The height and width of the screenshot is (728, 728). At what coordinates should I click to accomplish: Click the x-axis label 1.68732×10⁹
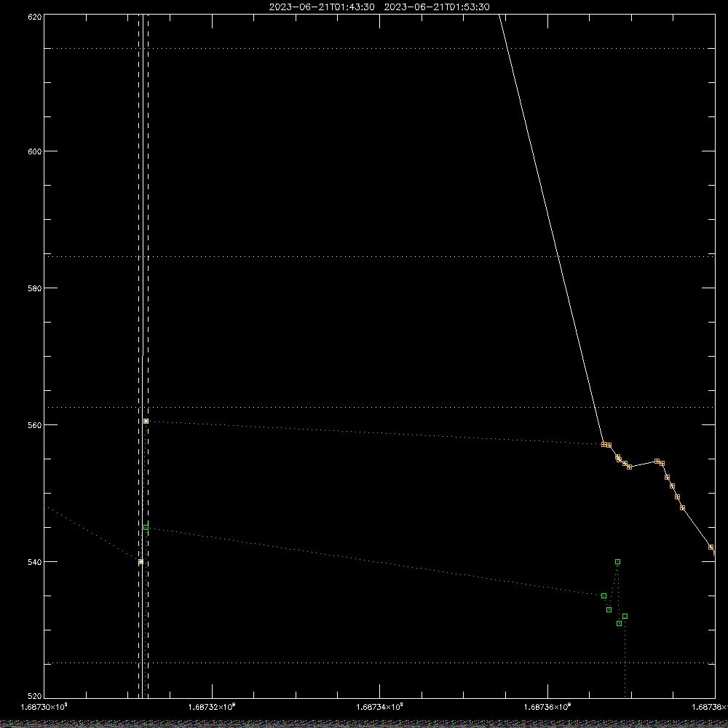212,707
